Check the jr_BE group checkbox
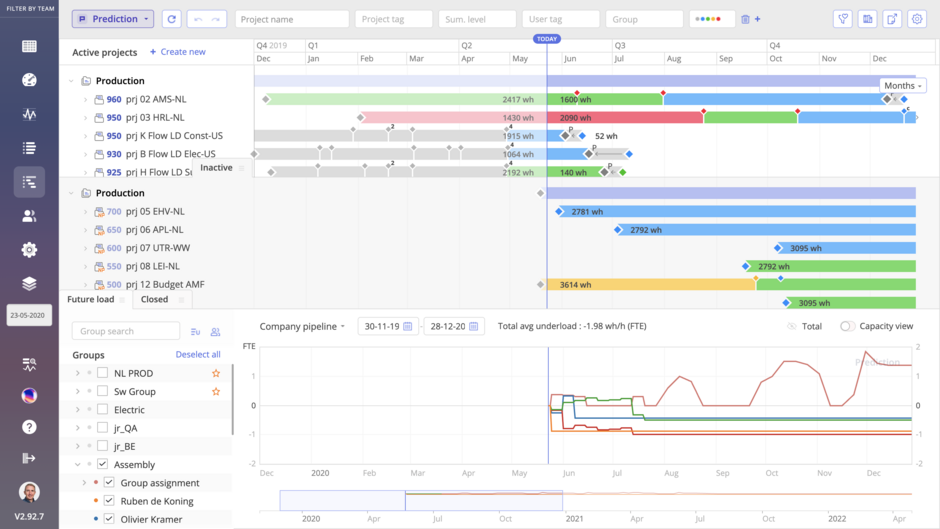Viewport: 940px width, 529px height. [x=103, y=446]
